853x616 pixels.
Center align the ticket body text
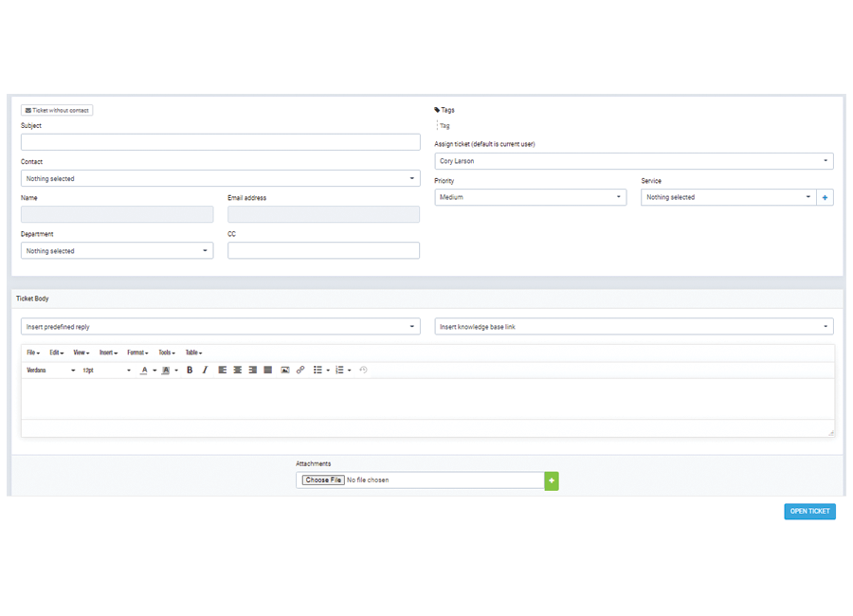point(238,371)
